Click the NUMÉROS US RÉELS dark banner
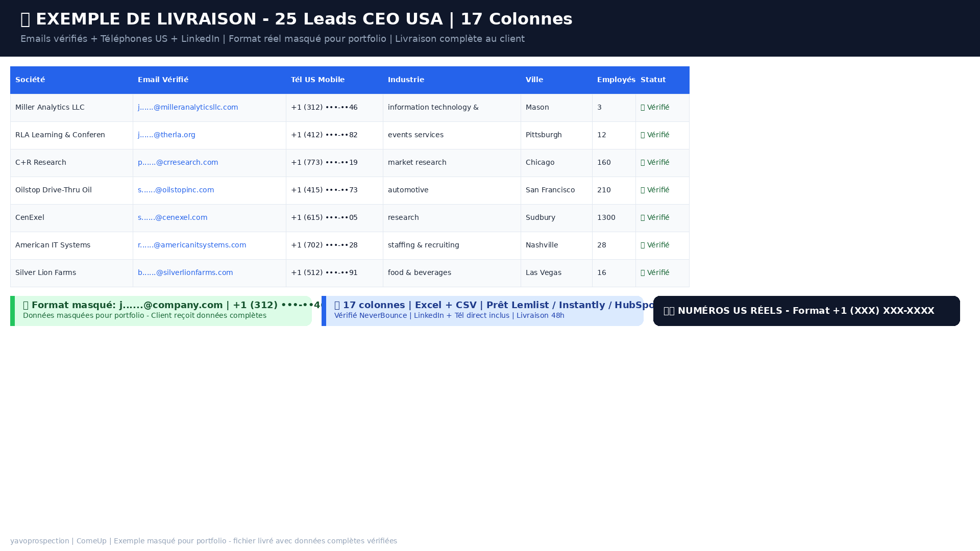This screenshot has width=980, height=551. coord(806,311)
